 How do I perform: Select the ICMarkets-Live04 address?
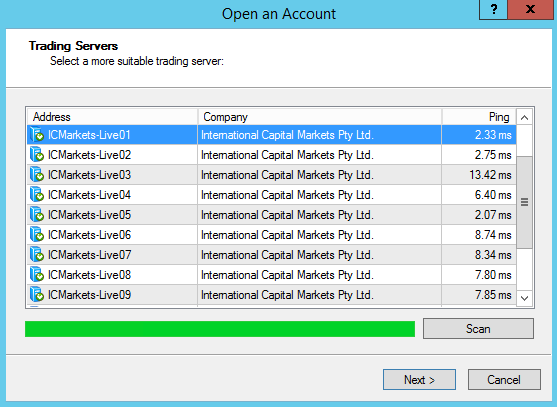(89, 195)
